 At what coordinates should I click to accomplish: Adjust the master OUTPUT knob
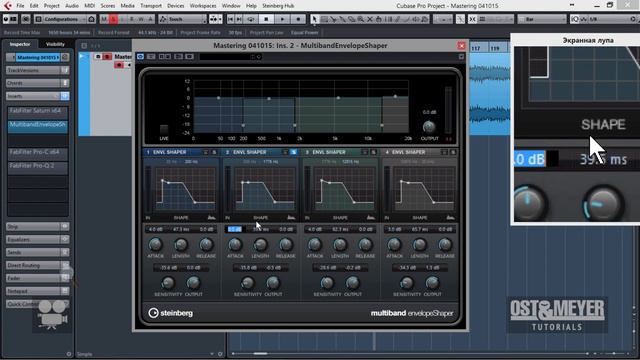[x=429, y=127]
